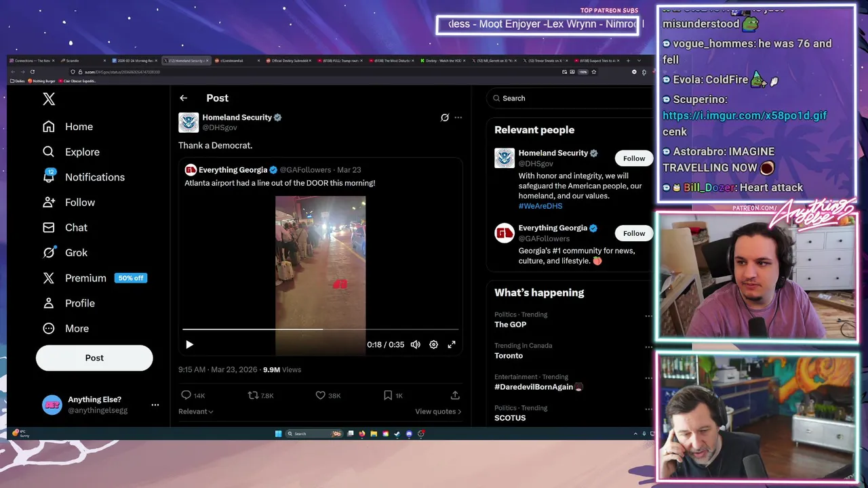
Task: Open Explore in the X sidebar
Action: click(x=71, y=152)
